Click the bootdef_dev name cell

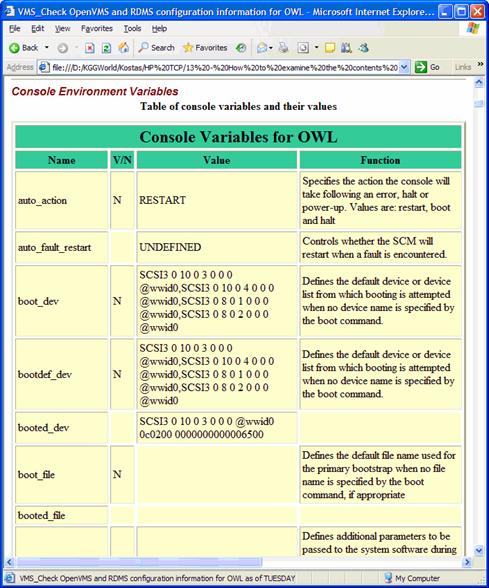click(x=62, y=374)
